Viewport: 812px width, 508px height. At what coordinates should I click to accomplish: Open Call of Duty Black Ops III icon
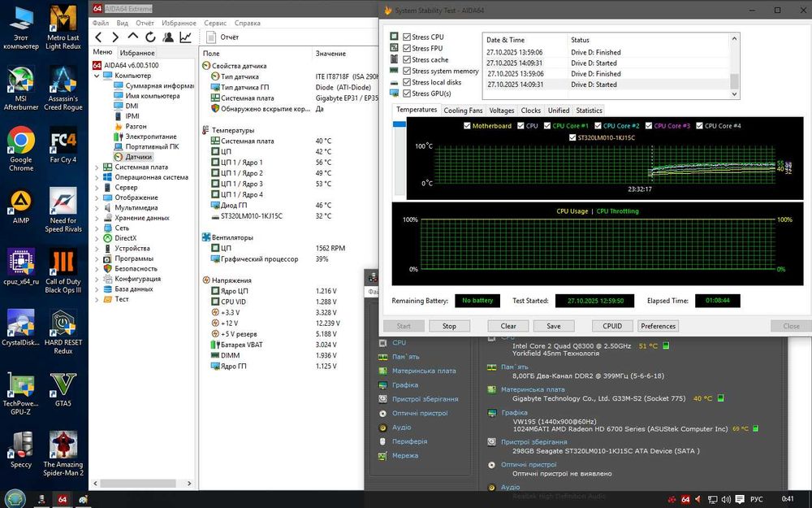click(x=63, y=271)
